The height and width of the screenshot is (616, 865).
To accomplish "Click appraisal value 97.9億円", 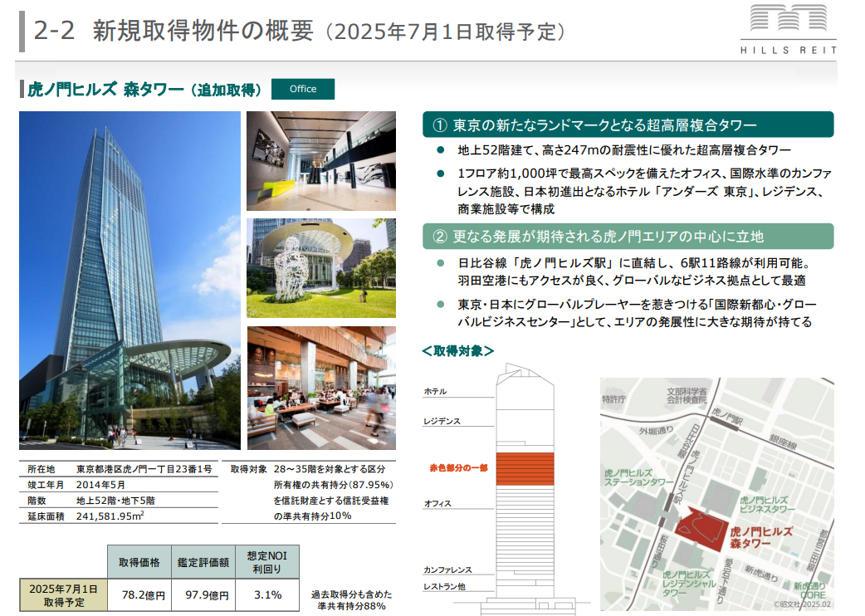I will point(207,595).
